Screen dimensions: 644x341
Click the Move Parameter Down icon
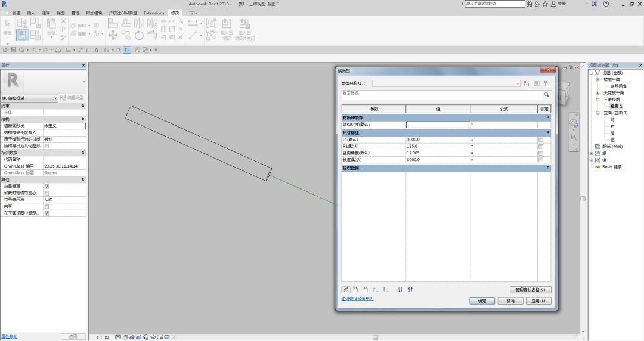pos(386,289)
